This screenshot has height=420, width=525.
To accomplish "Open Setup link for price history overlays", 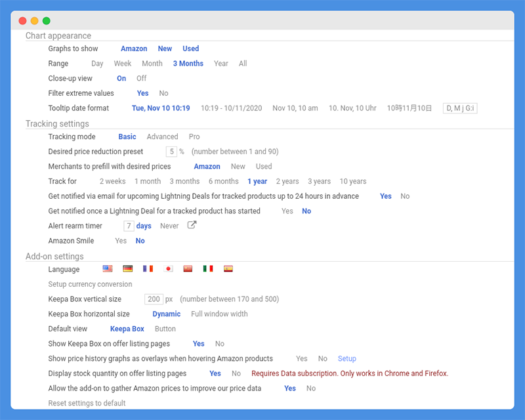I will [347, 359].
